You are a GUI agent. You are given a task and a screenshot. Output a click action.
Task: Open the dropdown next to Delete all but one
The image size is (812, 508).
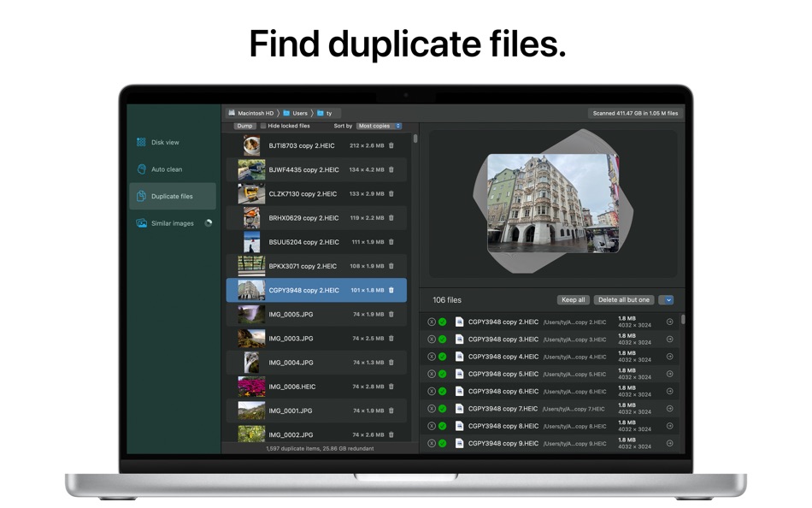(668, 299)
